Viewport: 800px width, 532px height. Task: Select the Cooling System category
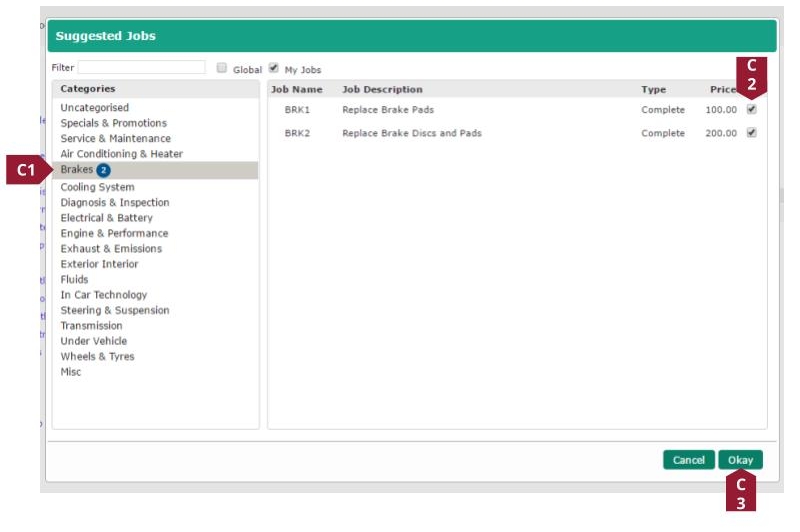(97, 187)
